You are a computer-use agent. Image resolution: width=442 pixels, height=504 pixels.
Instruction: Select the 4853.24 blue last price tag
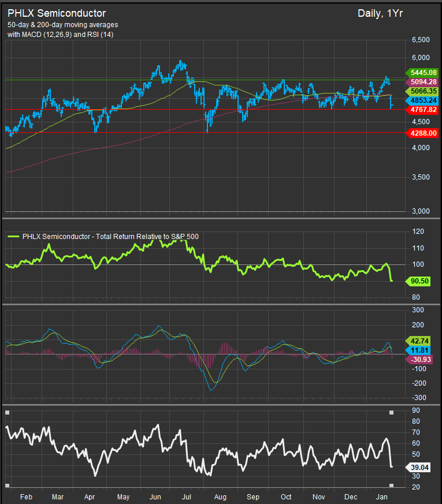click(422, 100)
